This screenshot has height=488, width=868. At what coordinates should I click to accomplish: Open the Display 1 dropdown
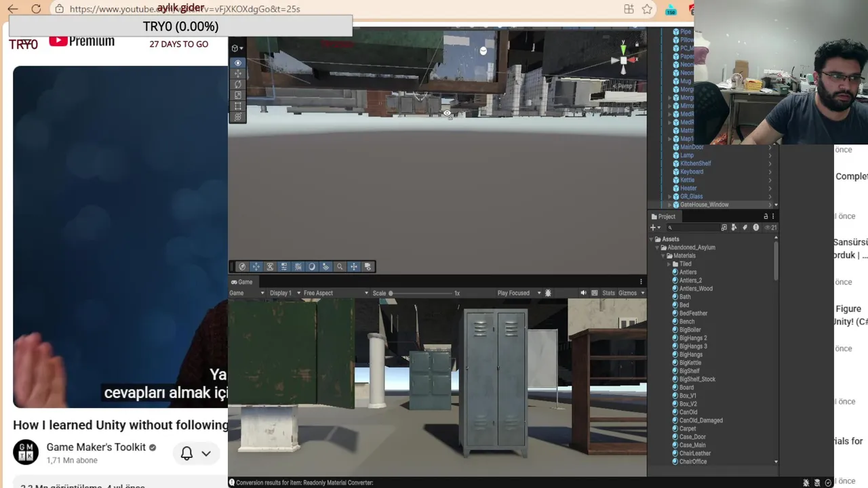pyautogui.click(x=285, y=293)
